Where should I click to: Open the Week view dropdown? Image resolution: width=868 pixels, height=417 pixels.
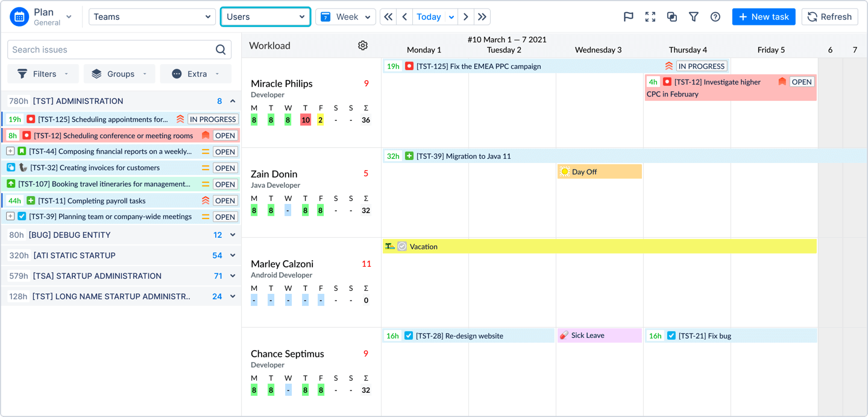(345, 17)
